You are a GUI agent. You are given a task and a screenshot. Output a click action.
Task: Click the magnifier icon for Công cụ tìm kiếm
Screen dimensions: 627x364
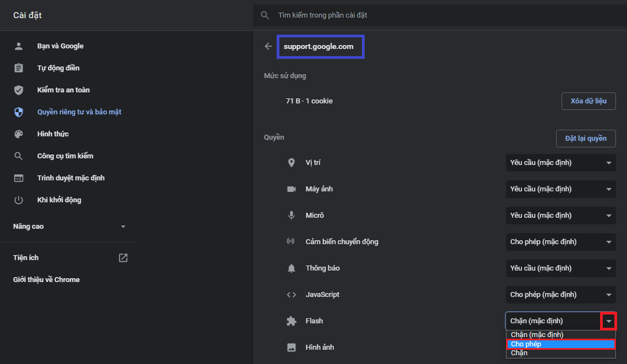[x=18, y=156]
